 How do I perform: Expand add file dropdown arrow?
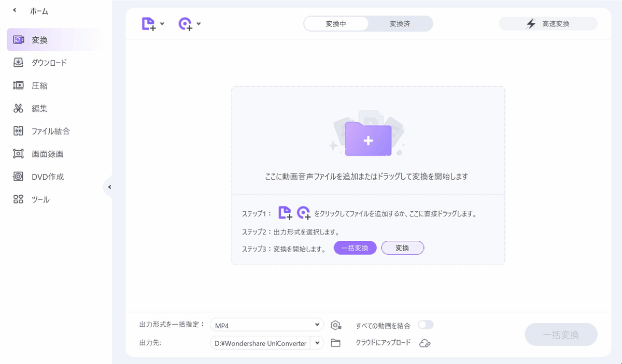[x=162, y=24]
